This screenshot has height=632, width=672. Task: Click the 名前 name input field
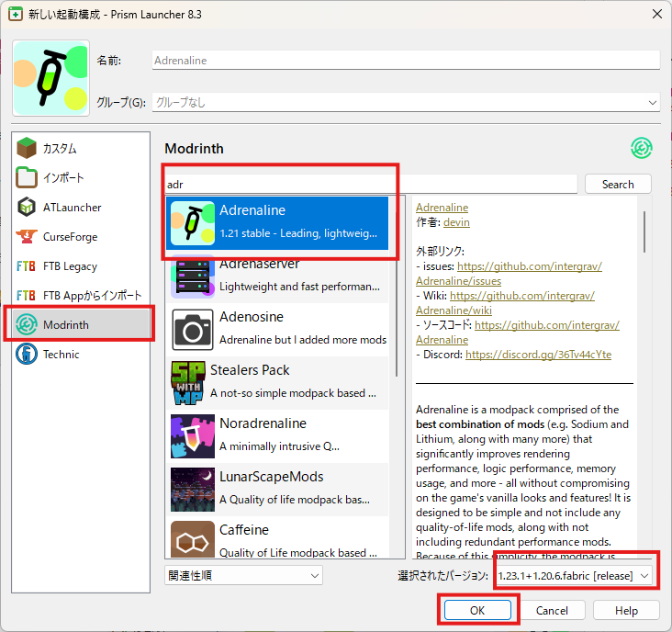pos(406,60)
